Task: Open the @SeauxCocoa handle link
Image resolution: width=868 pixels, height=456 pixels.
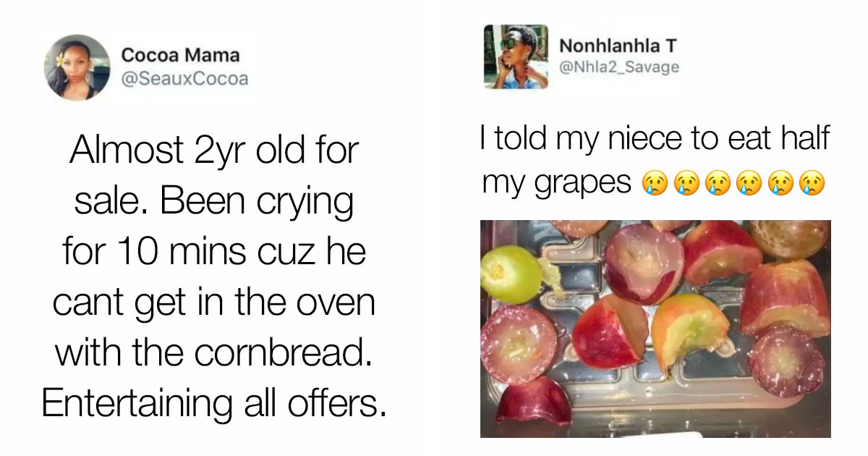Action: (184, 78)
